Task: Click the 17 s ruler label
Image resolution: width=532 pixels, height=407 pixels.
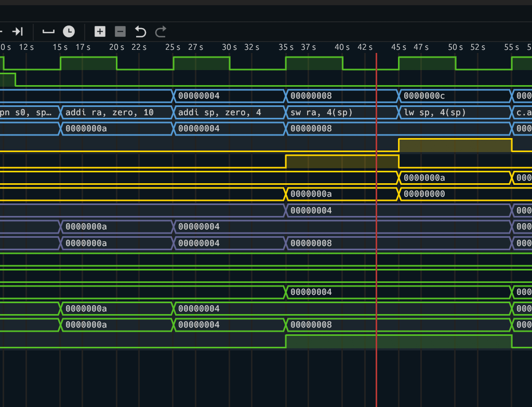Action: [x=83, y=47]
